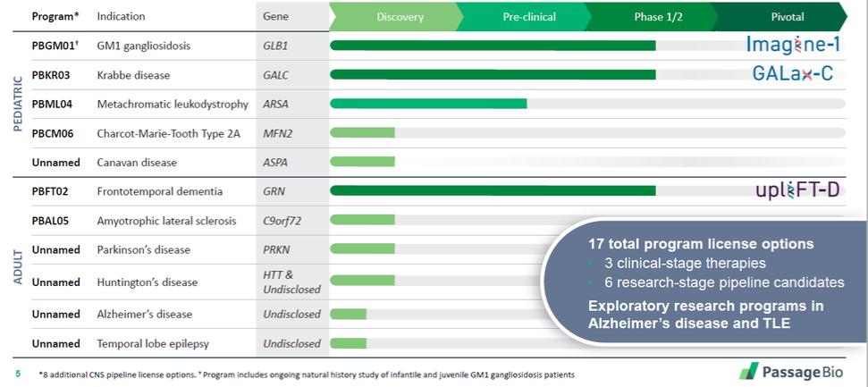
Task: Click the C9orf72 gene cell
Action: [282, 221]
